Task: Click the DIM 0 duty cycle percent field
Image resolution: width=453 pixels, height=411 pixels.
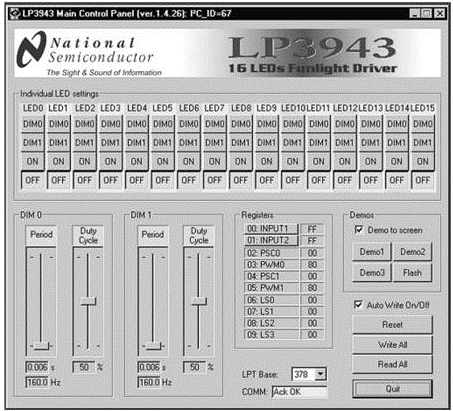Action: tap(84, 367)
